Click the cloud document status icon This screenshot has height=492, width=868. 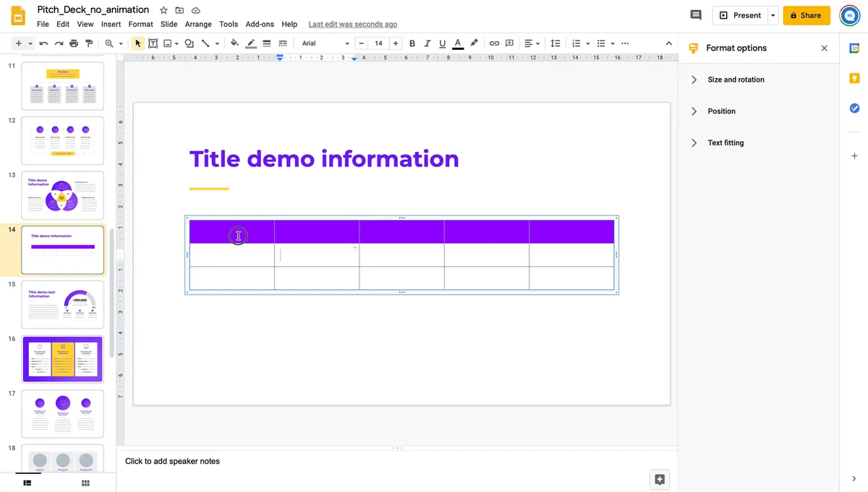(x=195, y=10)
